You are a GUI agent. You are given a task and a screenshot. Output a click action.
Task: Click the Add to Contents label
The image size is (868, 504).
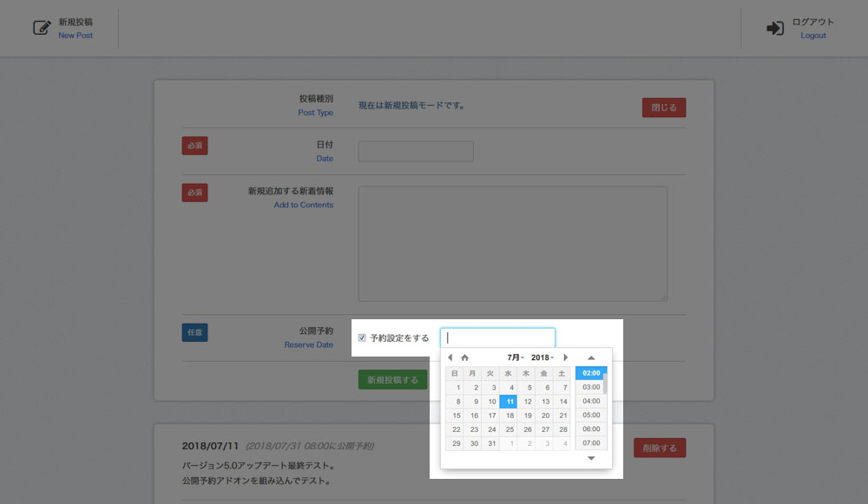[303, 205]
